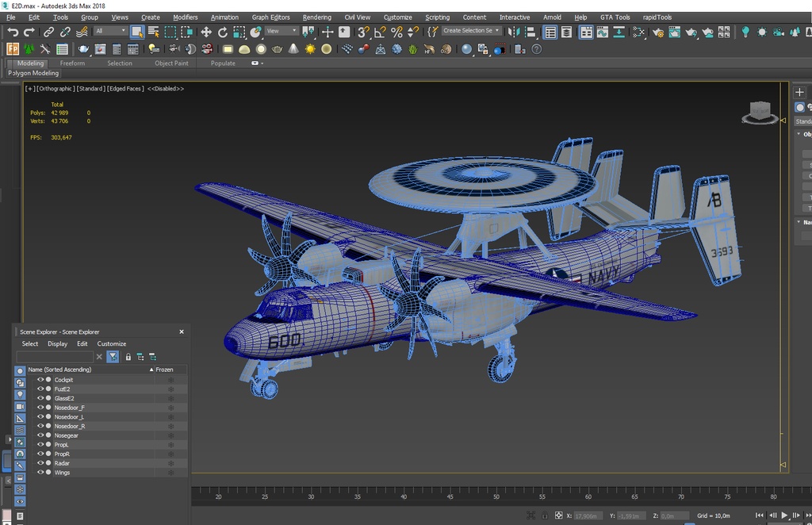Expand the Create Selection Set dropdown

pos(497,31)
